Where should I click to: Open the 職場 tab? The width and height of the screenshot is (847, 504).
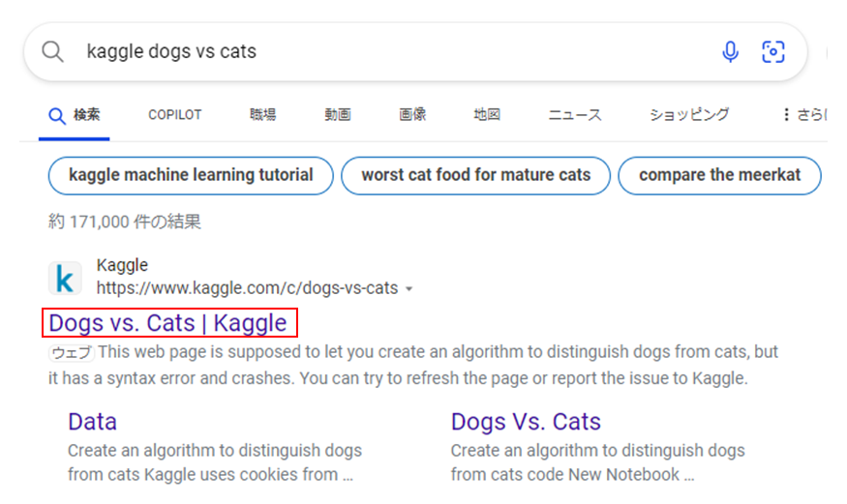[262, 115]
